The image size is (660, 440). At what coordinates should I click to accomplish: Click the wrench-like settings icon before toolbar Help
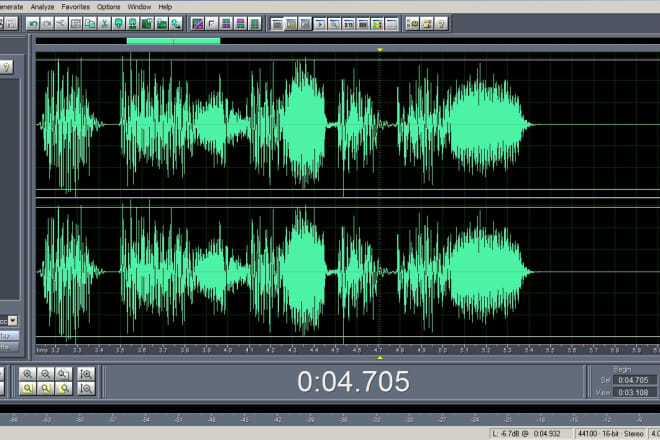(412, 24)
